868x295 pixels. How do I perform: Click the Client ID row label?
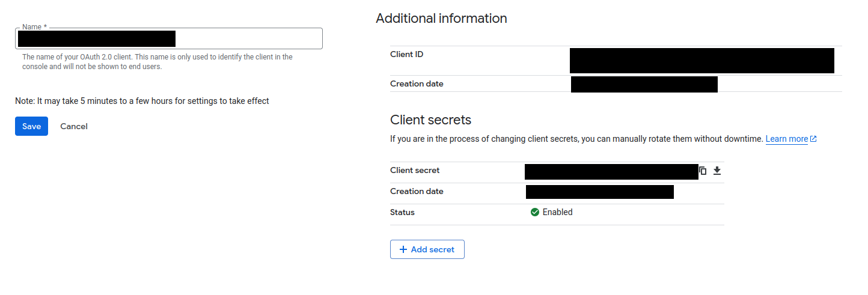407,54
